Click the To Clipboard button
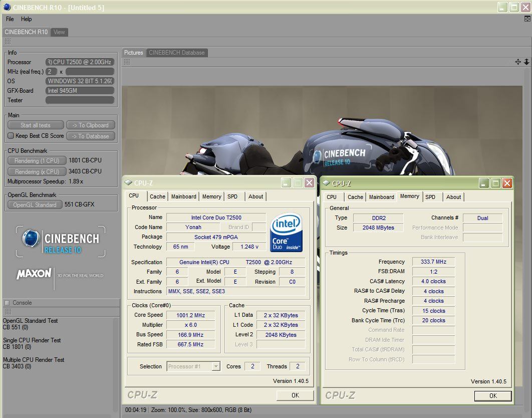 91,125
